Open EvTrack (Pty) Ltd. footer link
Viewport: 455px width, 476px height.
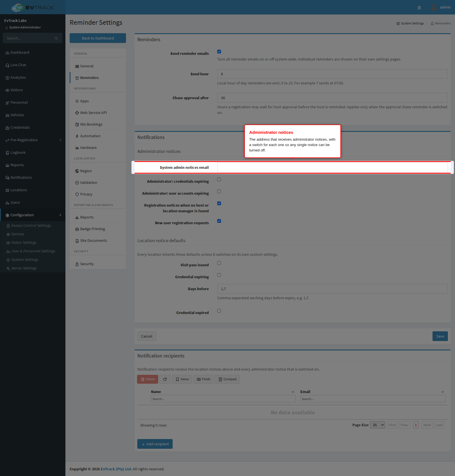(x=116, y=469)
